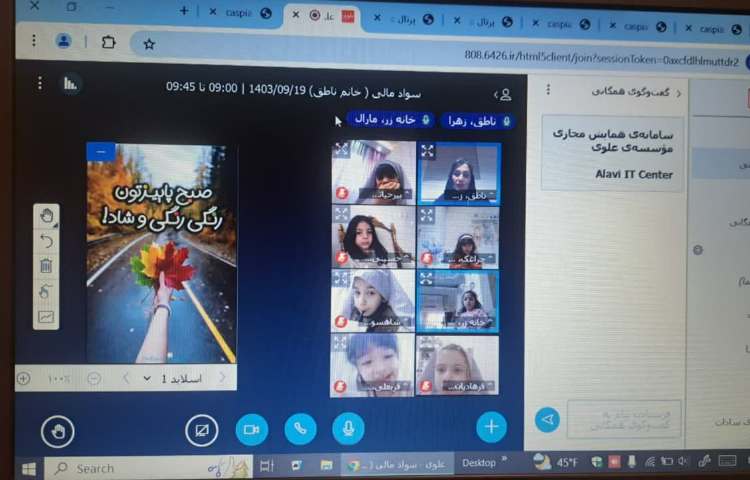Click the session title سواد مالی
This screenshot has height=480, width=750.
tap(294, 91)
